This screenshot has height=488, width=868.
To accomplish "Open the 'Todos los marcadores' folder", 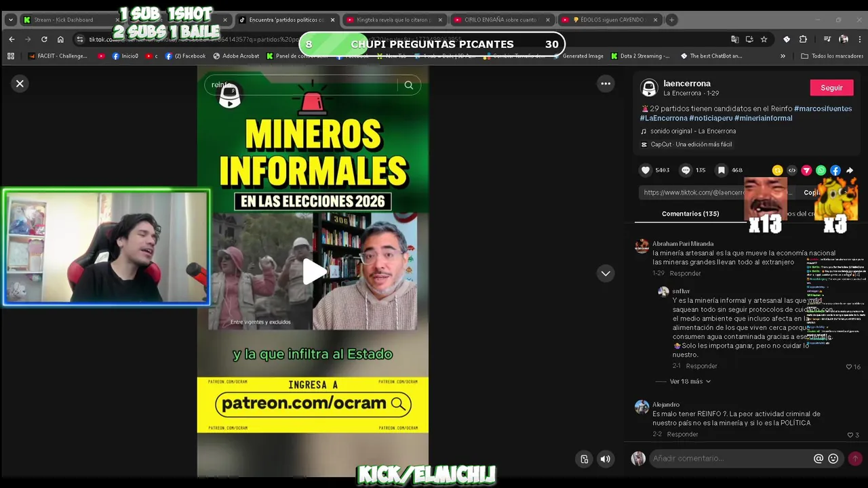I will point(832,56).
